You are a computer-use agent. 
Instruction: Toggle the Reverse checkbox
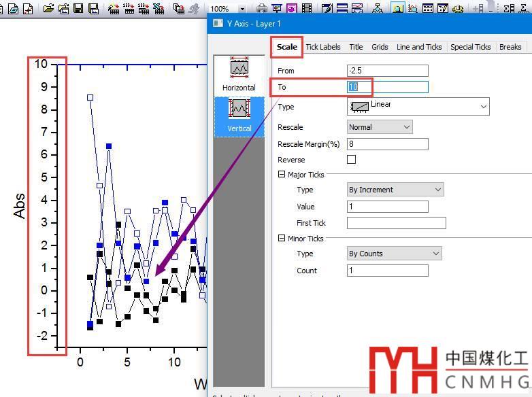click(x=351, y=159)
